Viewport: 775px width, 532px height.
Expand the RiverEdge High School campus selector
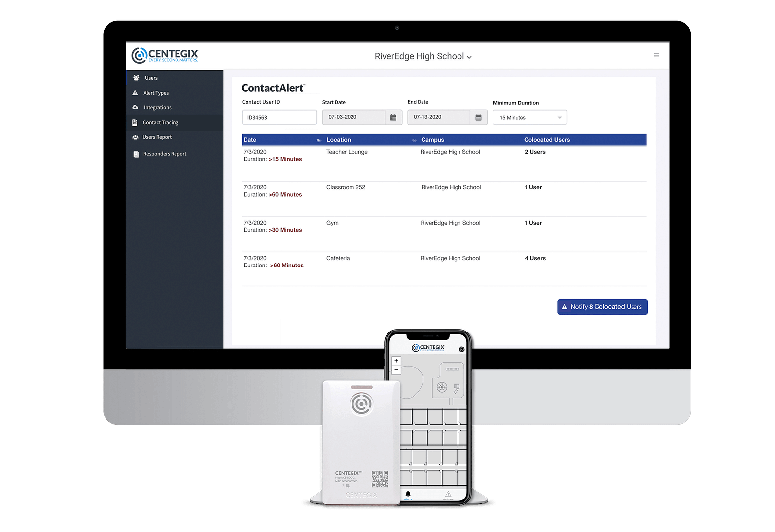(x=423, y=57)
